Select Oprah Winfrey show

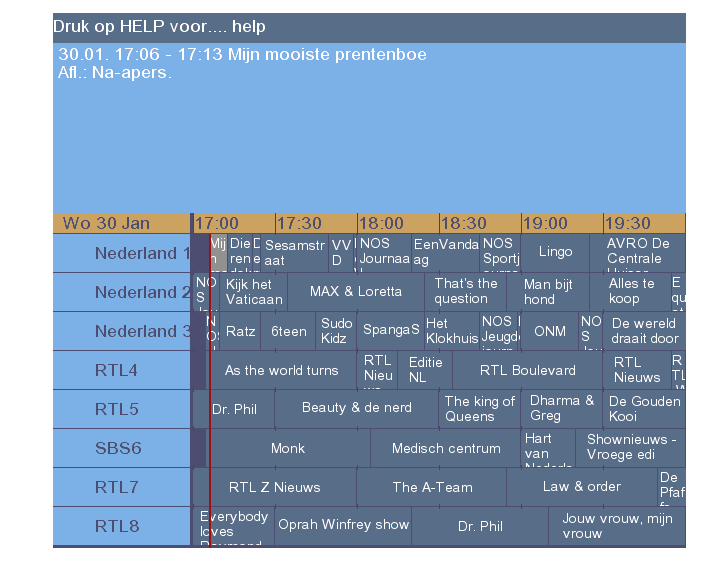pos(343,526)
